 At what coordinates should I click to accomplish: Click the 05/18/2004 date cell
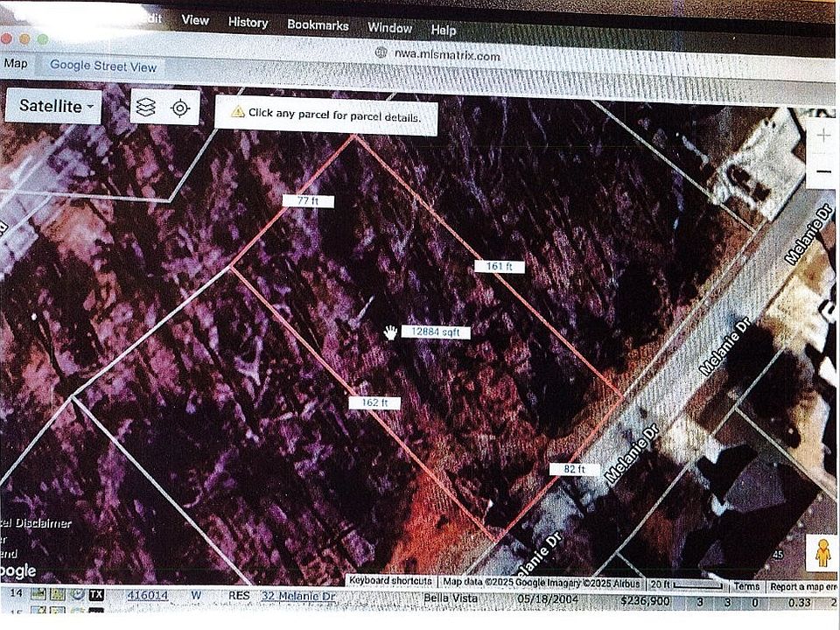pos(548,600)
